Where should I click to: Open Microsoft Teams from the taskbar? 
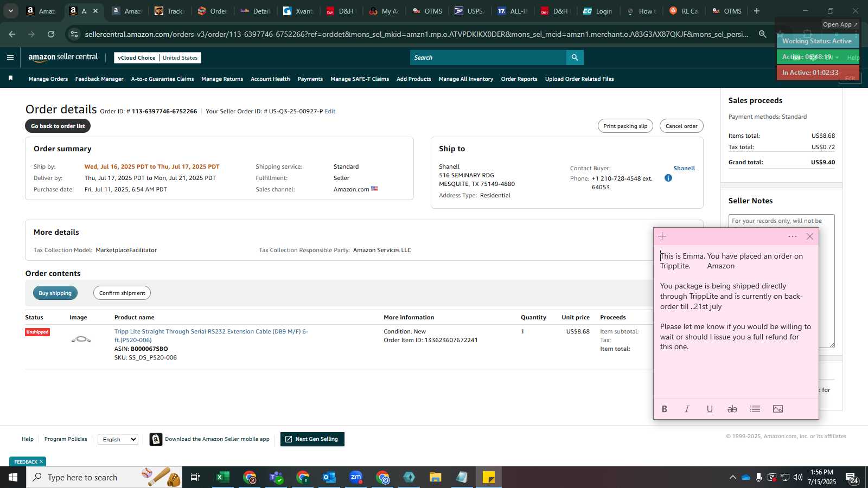coord(276,477)
